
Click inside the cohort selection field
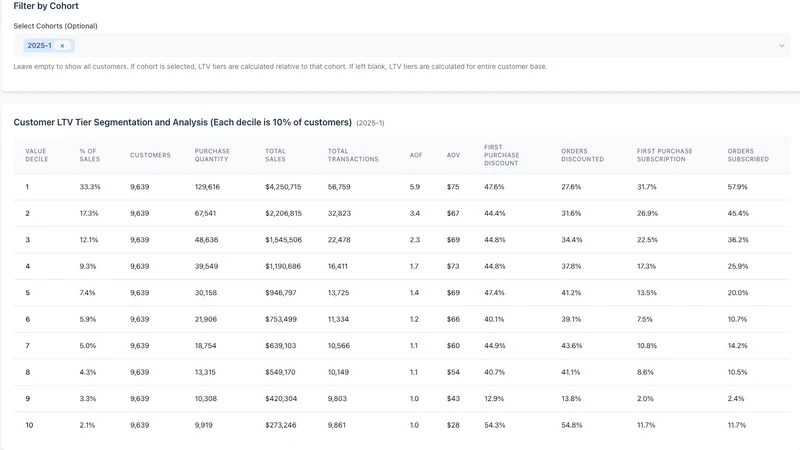402,45
